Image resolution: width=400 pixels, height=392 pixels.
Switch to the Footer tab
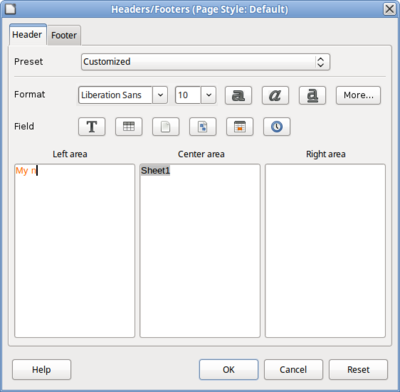(x=64, y=35)
